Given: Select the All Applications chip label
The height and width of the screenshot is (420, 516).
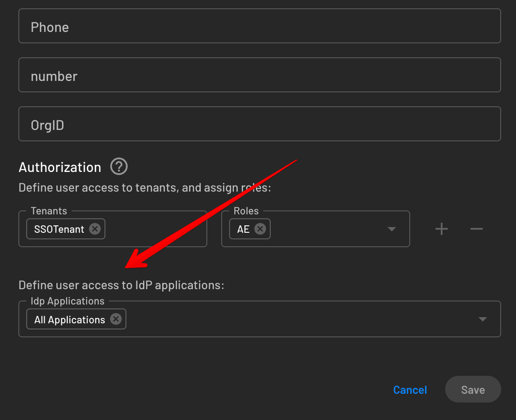Looking at the screenshot, I should (x=70, y=320).
